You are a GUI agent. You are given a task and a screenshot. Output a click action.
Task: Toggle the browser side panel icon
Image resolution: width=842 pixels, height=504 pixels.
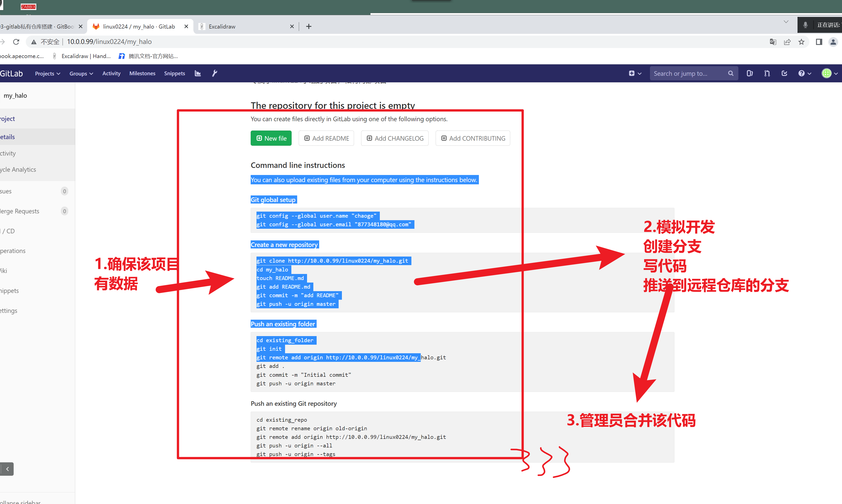coord(819,42)
